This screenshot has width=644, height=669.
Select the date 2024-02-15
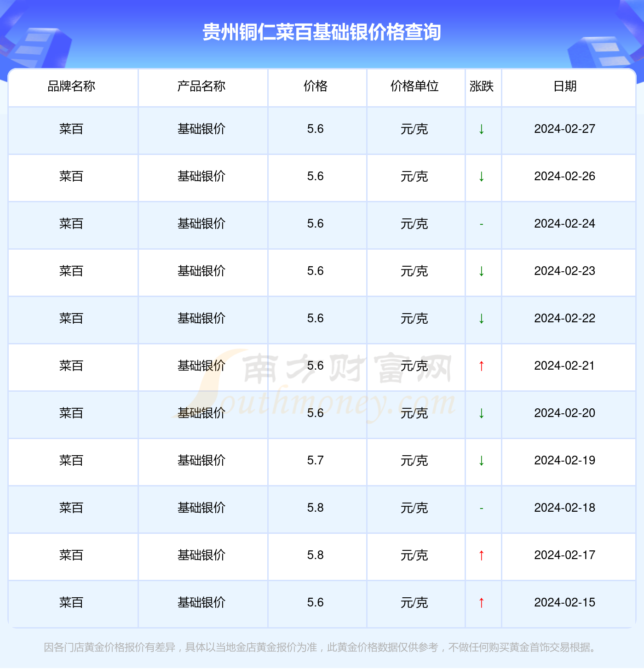pos(565,603)
